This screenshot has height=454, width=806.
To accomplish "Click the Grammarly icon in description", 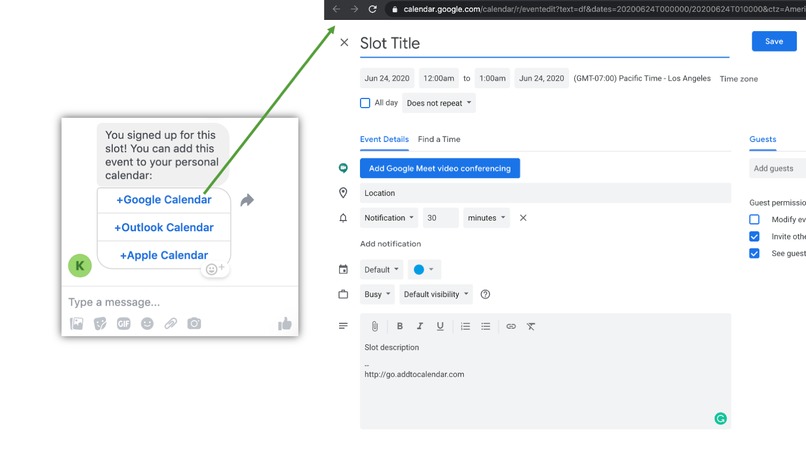I will (720, 419).
